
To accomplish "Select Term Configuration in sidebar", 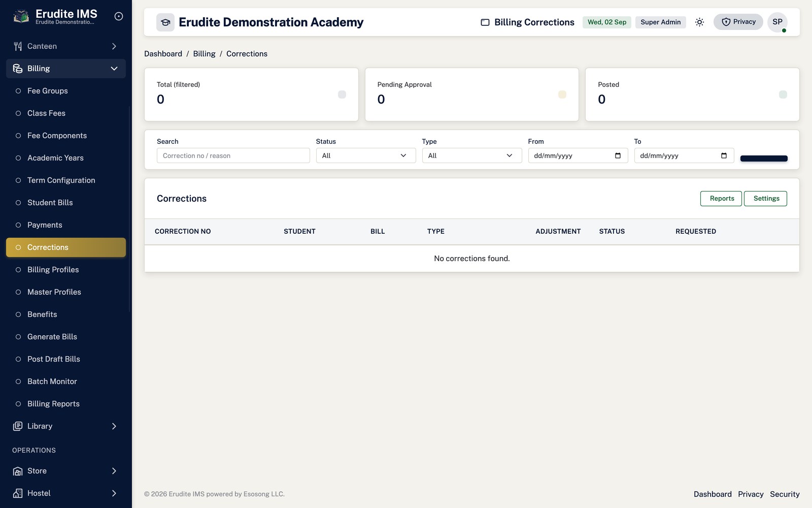I will [x=66, y=180].
